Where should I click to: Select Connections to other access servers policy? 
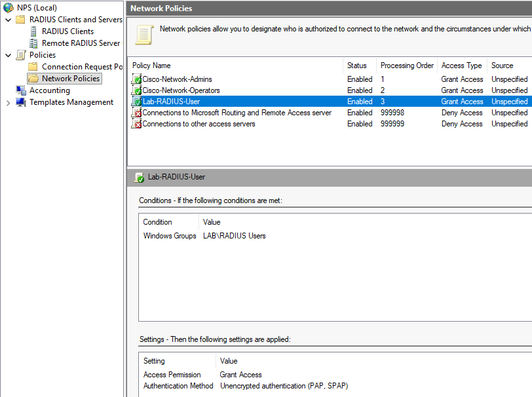199,124
